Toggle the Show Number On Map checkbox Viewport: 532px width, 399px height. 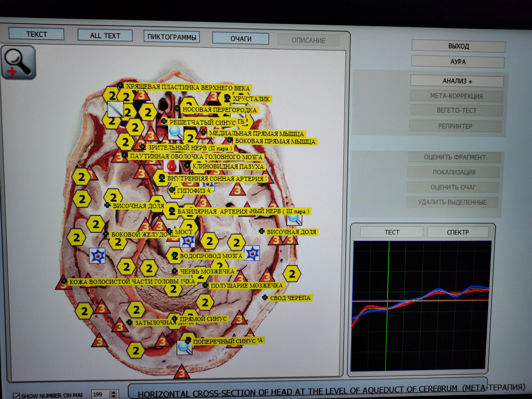click(16, 396)
